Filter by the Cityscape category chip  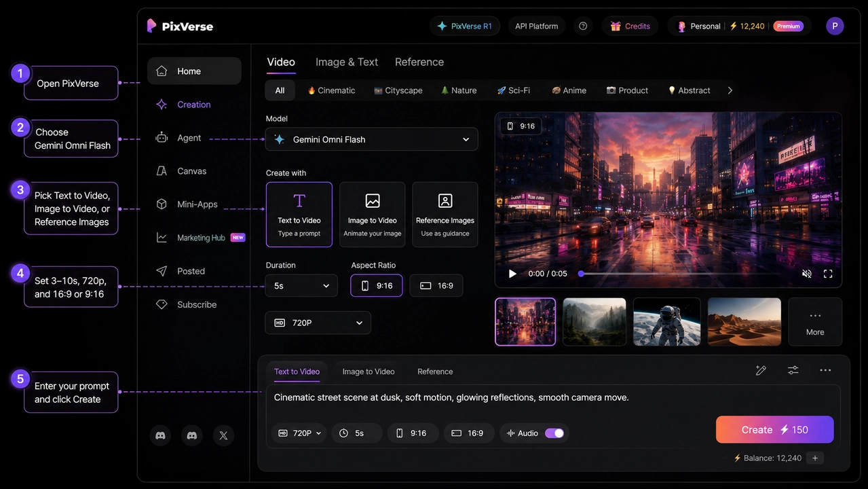(398, 90)
